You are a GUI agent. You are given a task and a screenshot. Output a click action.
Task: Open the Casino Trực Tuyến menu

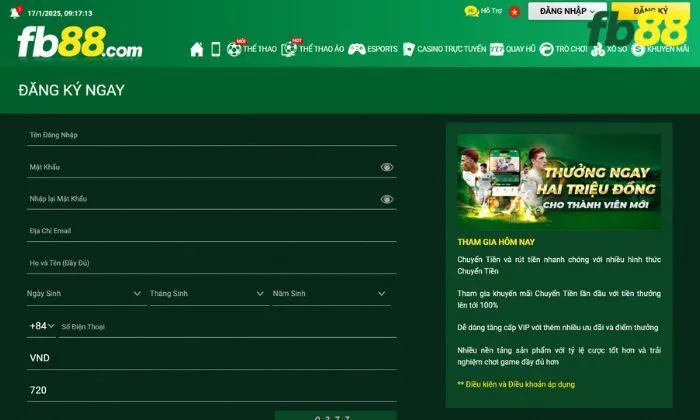pos(451,49)
